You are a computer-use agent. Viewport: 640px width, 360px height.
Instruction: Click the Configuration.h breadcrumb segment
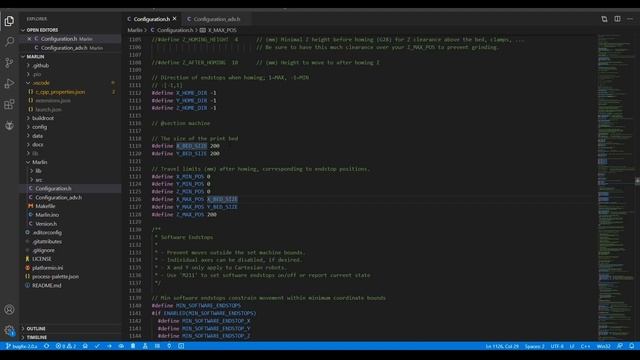coord(171,30)
